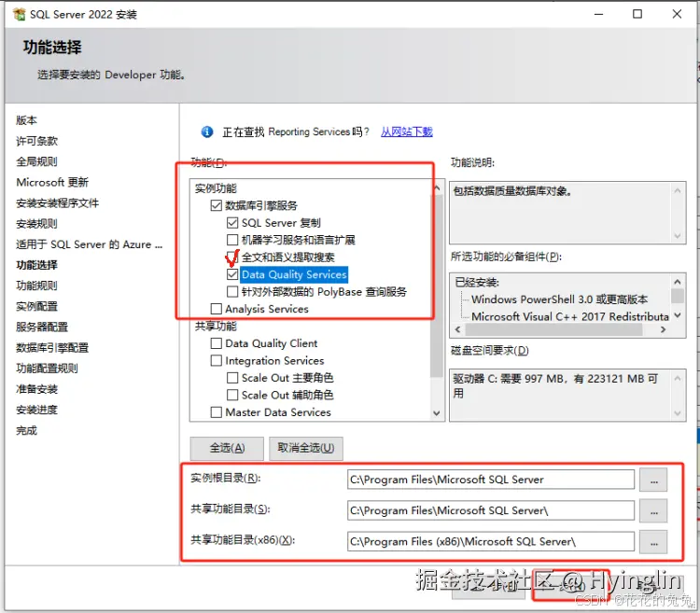Click the SQL Server setup title bar icon

(x=20, y=14)
